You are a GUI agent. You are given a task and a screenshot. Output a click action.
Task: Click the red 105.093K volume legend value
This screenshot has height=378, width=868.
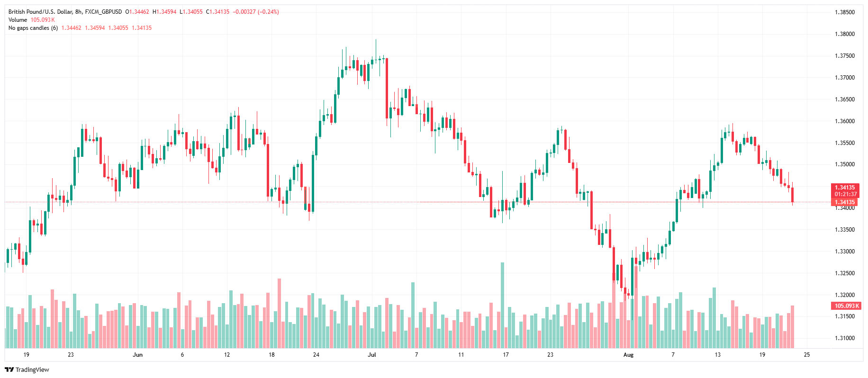coord(43,20)
